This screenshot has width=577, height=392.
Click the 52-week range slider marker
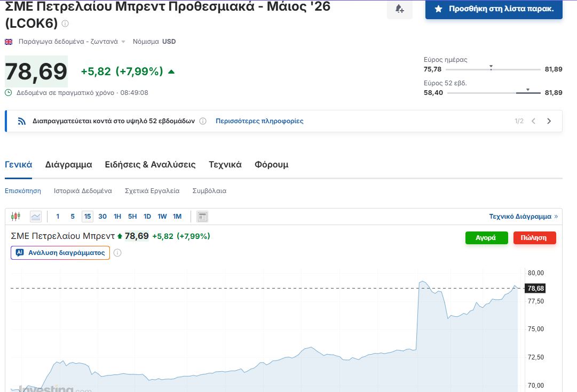[x=528, y=90]
